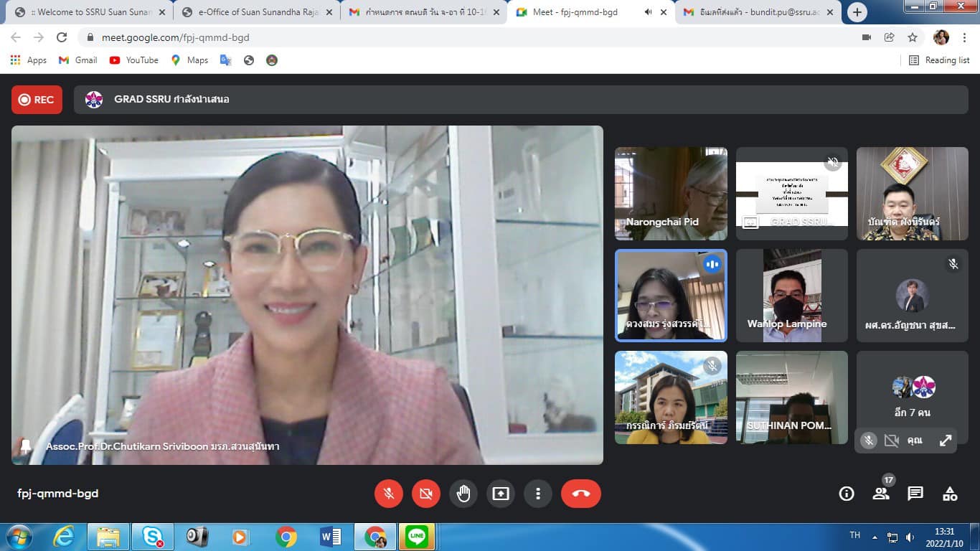Open meeting details info icon
The height and width of the screenshot is (551, 980).
coord(847,494)
